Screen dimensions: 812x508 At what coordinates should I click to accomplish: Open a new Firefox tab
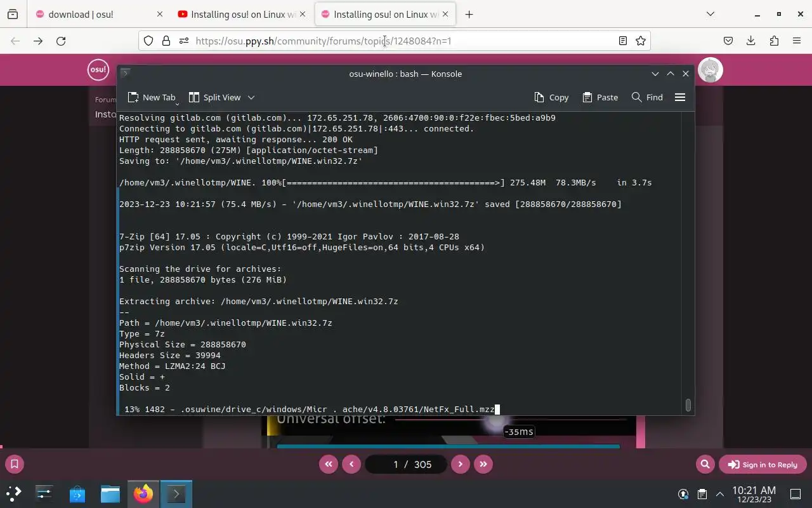469,14
